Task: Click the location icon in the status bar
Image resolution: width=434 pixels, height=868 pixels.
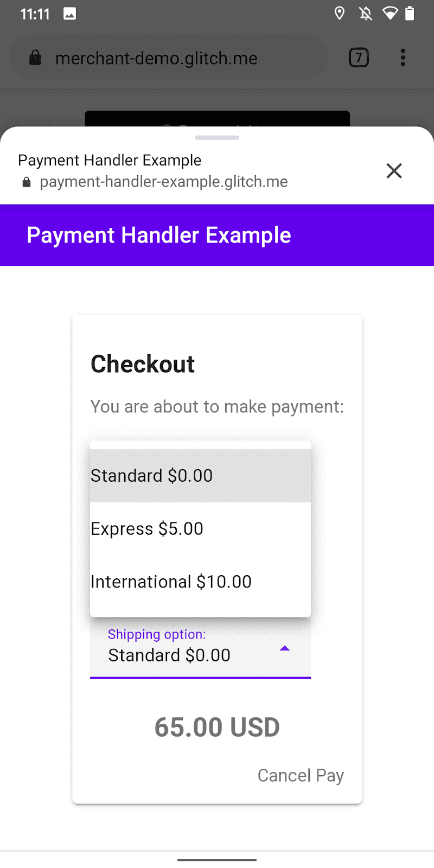Action: click(339, 14)
